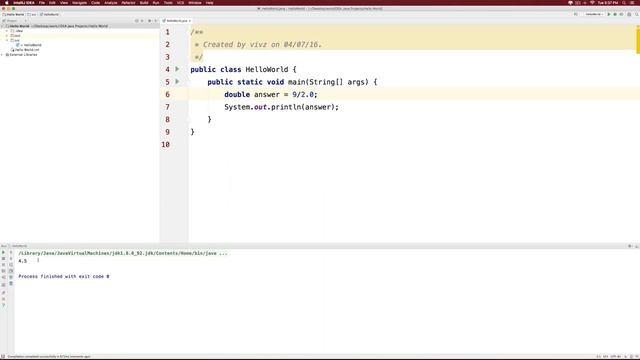The height and width of the screenshot is (360, 640).
Task: Open the Help menu
Action: pyautogui.click(x=209, y=2)
